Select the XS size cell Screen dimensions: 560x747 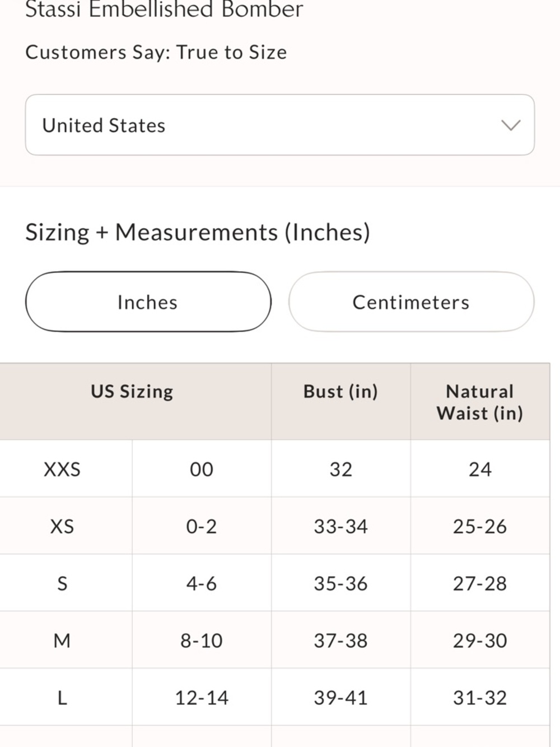click(x=62, y=526)
